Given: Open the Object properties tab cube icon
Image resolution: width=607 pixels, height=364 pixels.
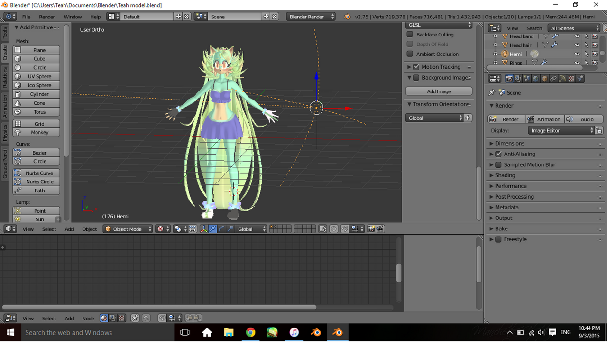Looking at the screenshot, I should point(544,79).
